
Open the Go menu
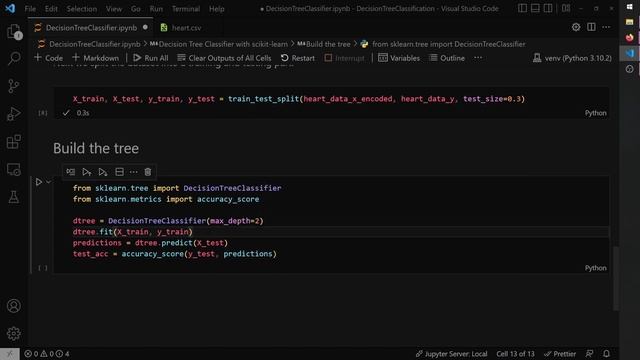pos(136,9)
